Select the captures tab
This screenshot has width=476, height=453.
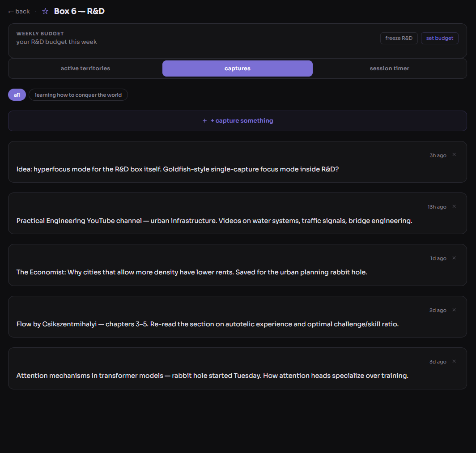tap(237, 68)
